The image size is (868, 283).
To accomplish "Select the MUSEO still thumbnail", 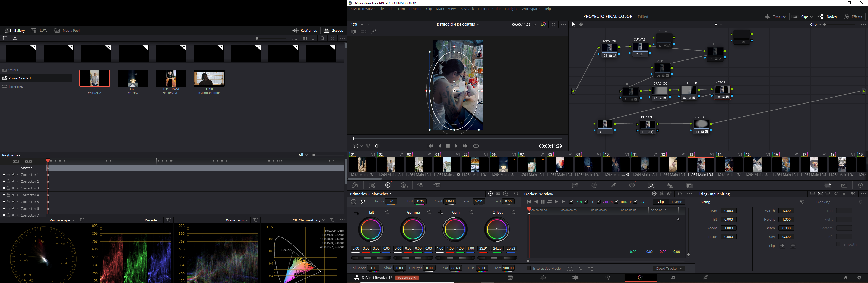I will click(133, 78).
